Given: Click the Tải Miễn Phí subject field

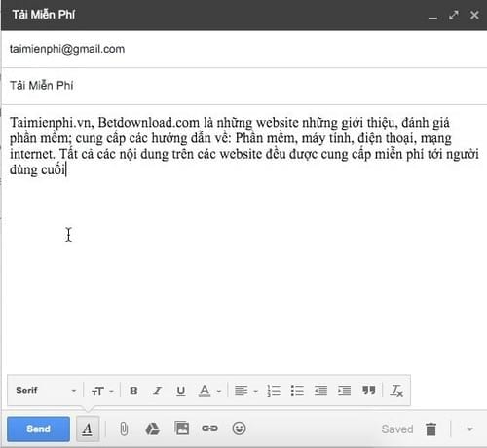Looking at the screenshot, I should click(x=243, y=86).
